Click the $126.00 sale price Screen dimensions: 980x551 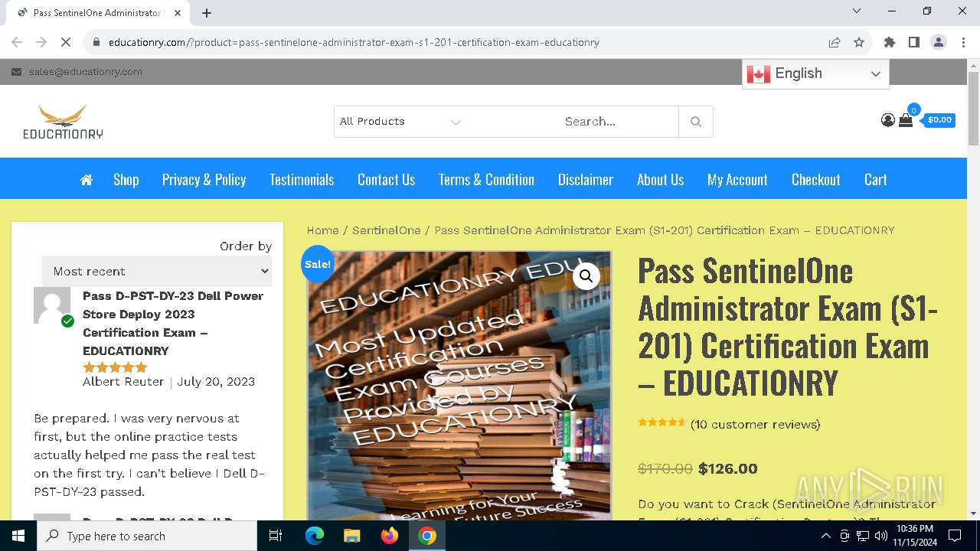point(728,469)
